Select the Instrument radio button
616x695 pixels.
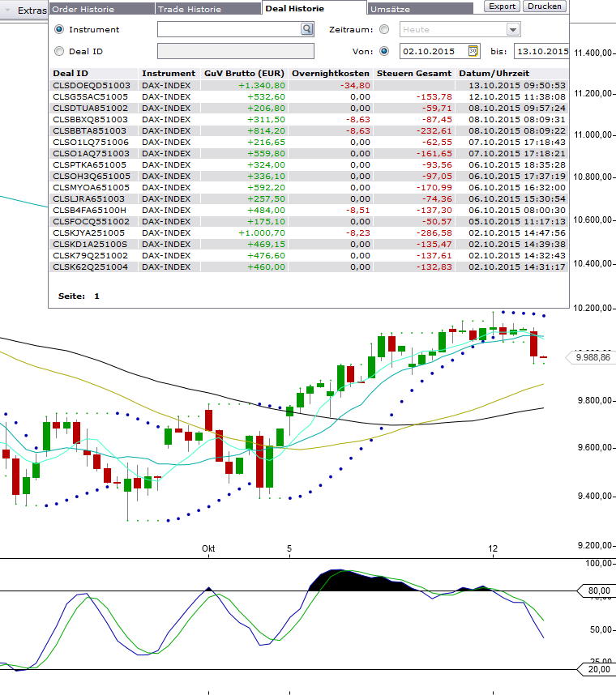[58, 29]
